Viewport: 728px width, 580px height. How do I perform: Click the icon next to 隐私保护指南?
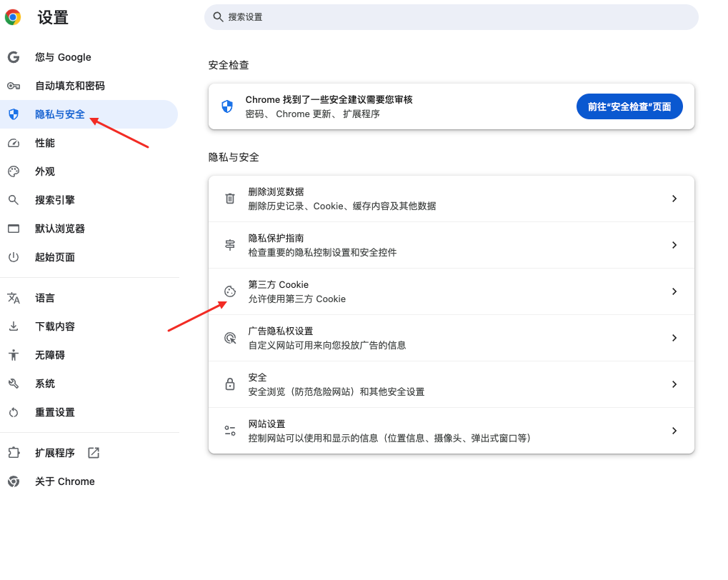pos(229,244)
